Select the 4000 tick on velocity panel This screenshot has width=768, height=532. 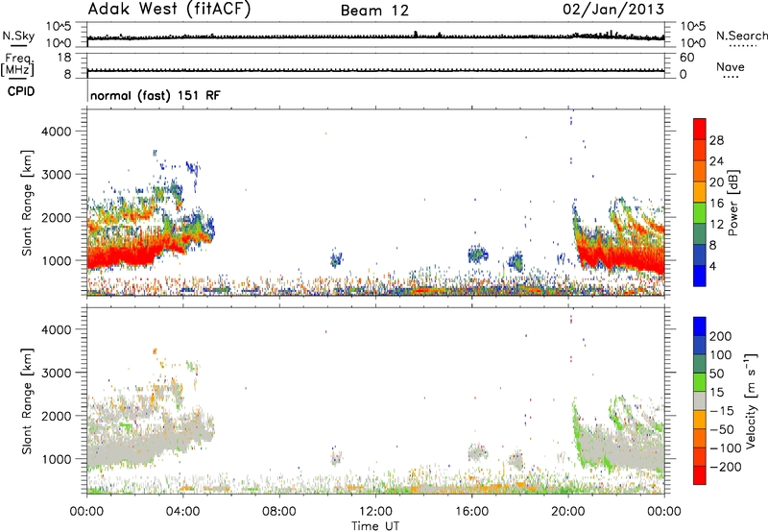click(x=57, y=329)
